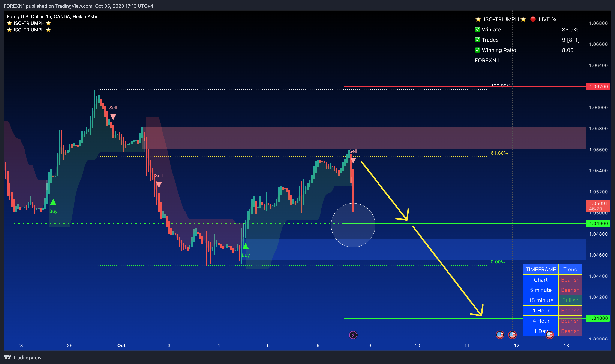Click the 1.06800 price axis label
This screenshot has width=615, height=364.
point(598,23)
